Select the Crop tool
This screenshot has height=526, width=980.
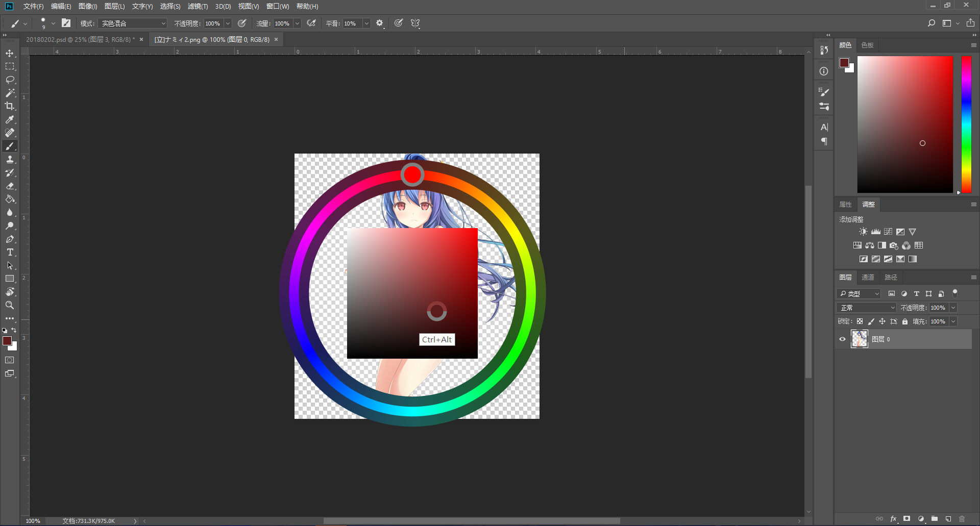10,106
